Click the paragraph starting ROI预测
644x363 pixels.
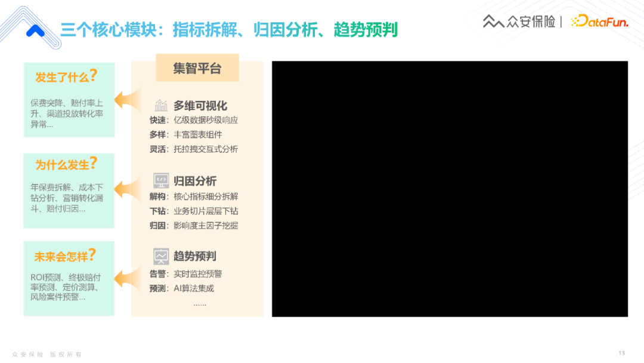pyautogui.click(x=66, y=287)
